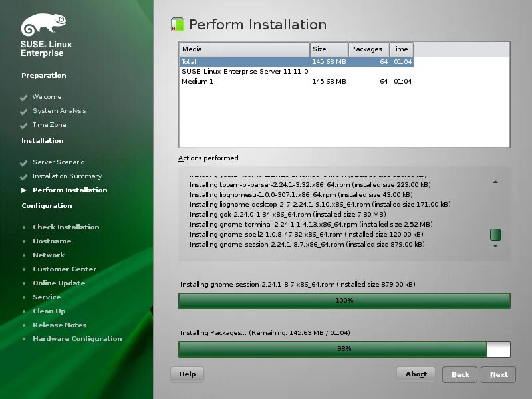The height and width of the screenshot is (399, 532).
Task: Click the Perform Installation title icon
Action: [x=178, y=25]
